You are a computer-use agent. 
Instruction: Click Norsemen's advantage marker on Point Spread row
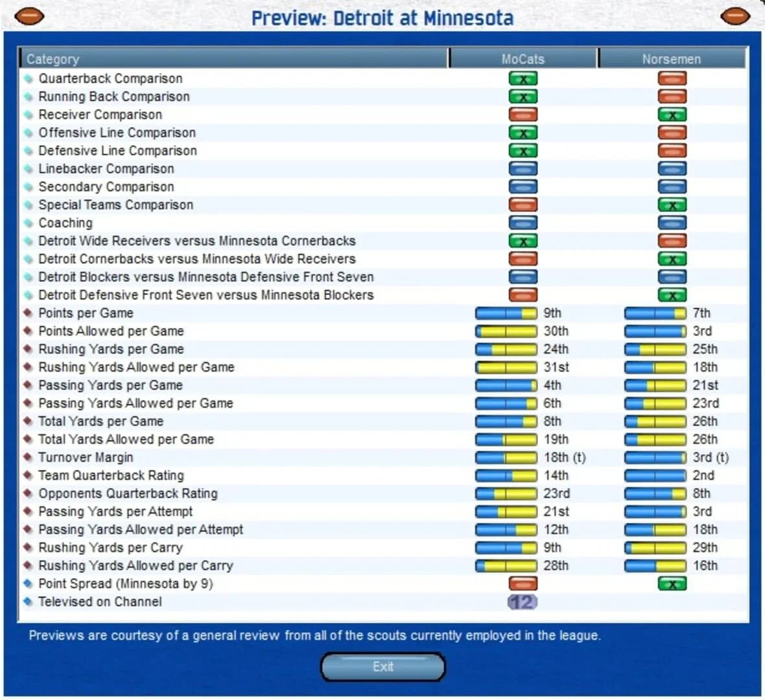pyautogui.click(x=672, y=583)
